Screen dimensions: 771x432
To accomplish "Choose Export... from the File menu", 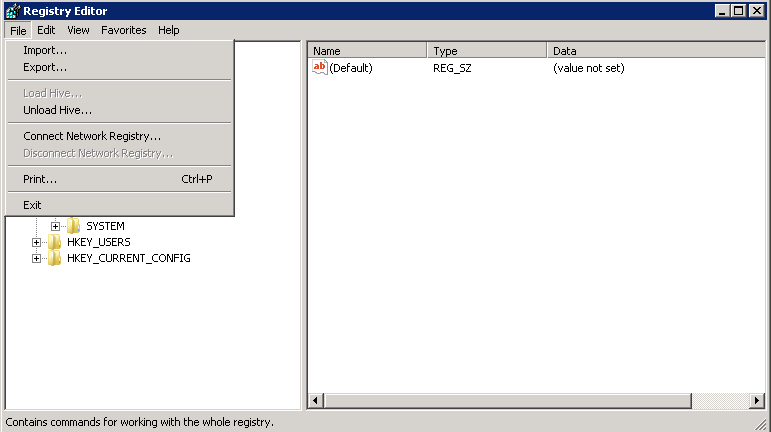I will (x=119, y=67).
